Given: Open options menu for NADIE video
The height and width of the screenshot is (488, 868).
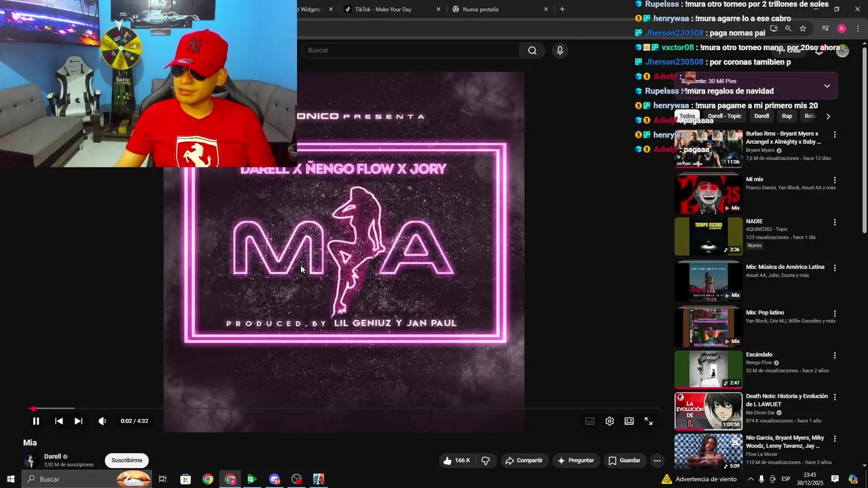Looking at the screenshot, I should [x=835, y=222].
